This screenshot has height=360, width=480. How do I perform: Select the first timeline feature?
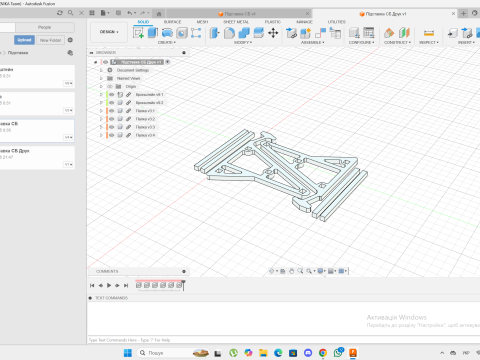pos(139,285)
